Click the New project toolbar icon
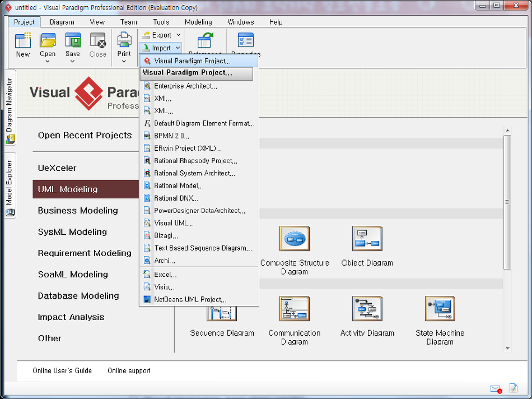The width and height of the screenshot is (532, 399). 23,40
